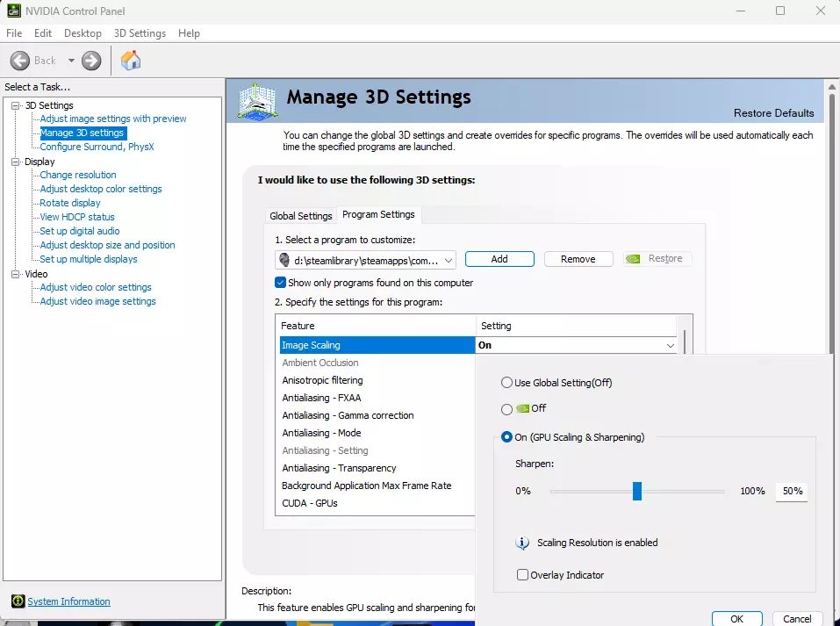Click OK in Image Scaling popup
This screenshot has height=626, width=840.
click(x=737, y=618)
